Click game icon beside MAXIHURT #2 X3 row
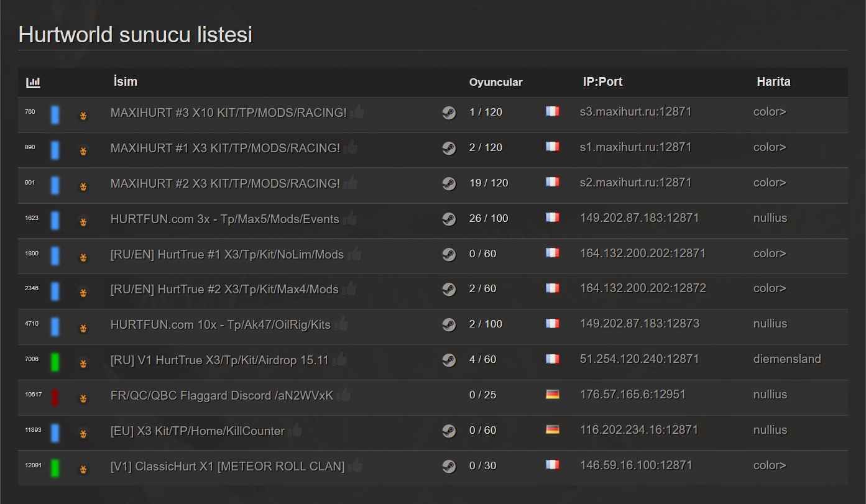 (x=83, y=186)
